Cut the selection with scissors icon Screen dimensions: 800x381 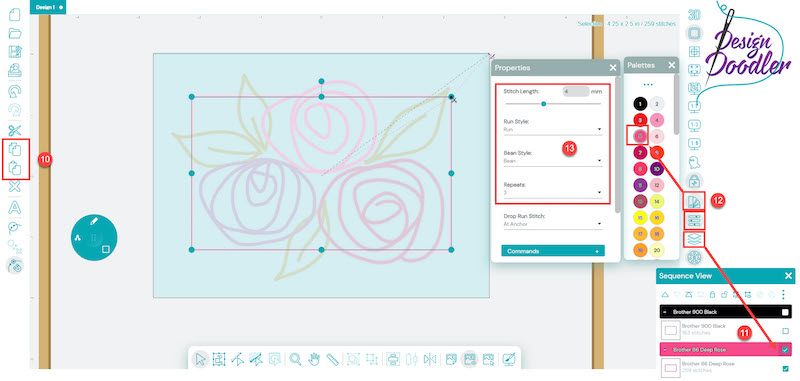point(15,131)
